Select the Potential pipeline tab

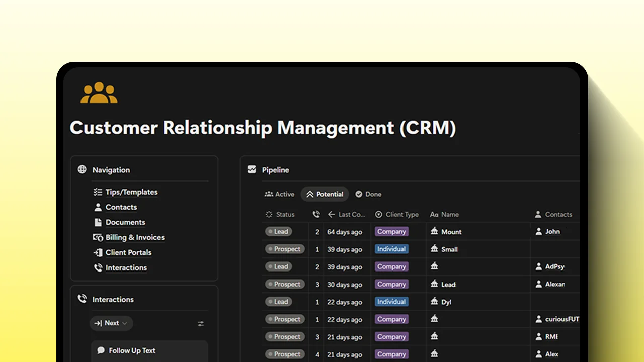coord(325,194)
